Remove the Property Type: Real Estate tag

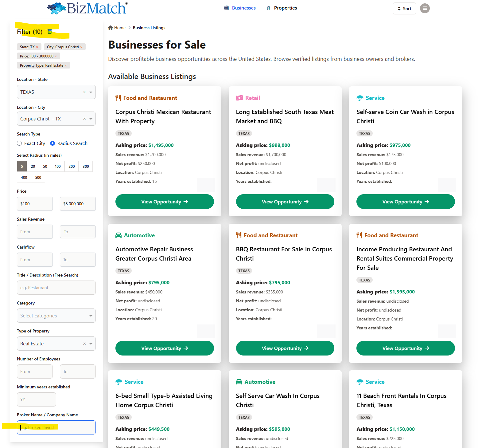66,65
